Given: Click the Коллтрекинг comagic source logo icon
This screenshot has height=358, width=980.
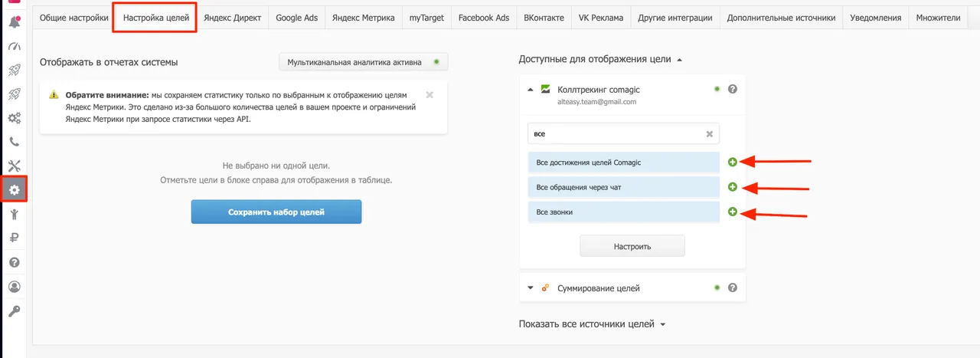Looking at the screenshot, I should pos(546,89).
